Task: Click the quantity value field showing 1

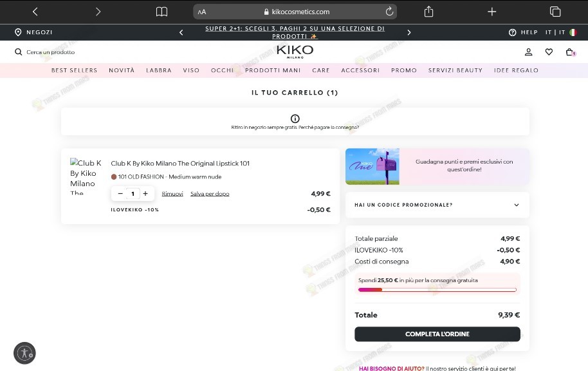Action: (133, 194)
